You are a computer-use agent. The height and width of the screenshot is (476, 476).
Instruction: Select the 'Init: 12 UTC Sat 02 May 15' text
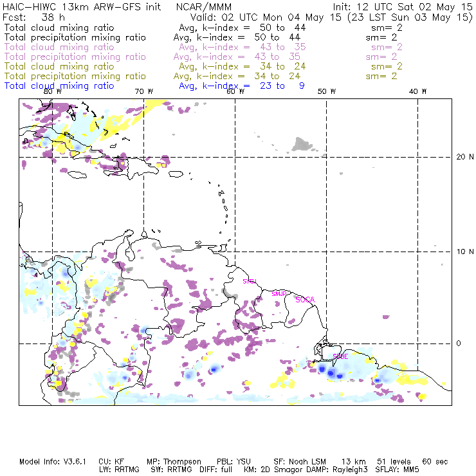(x=403, y=6)
